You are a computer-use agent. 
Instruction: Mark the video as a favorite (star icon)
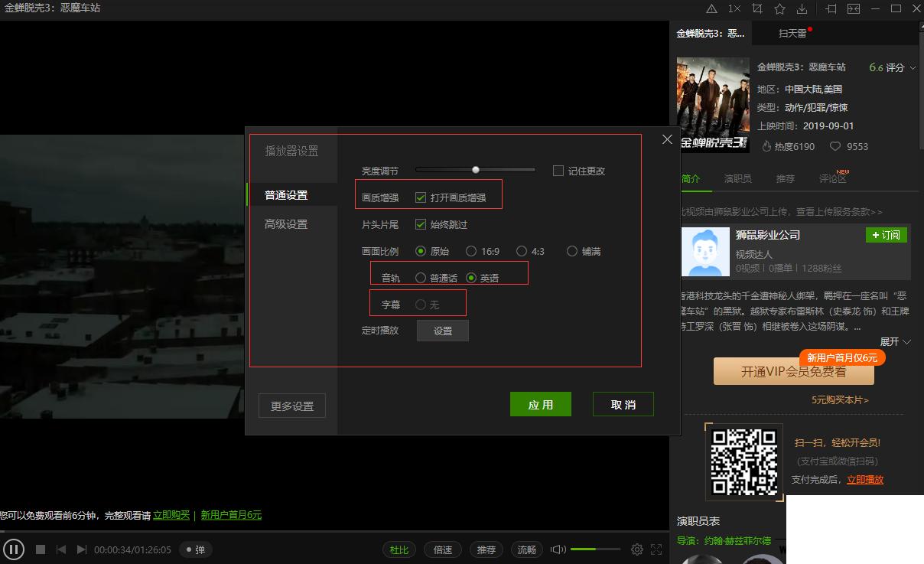click(778, 8)
